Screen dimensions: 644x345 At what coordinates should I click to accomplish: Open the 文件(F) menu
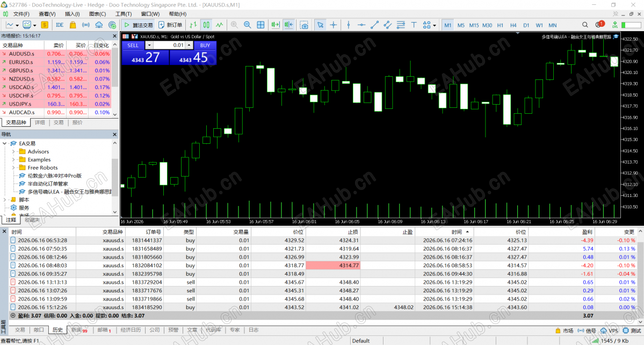(21, 14)
